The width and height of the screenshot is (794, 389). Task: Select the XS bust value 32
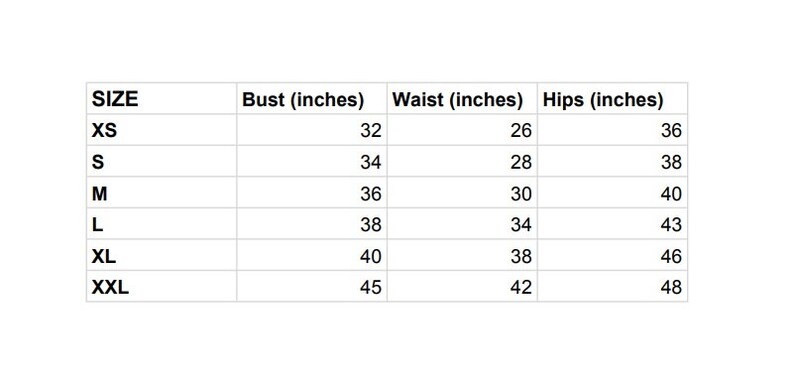coord(371,131)
